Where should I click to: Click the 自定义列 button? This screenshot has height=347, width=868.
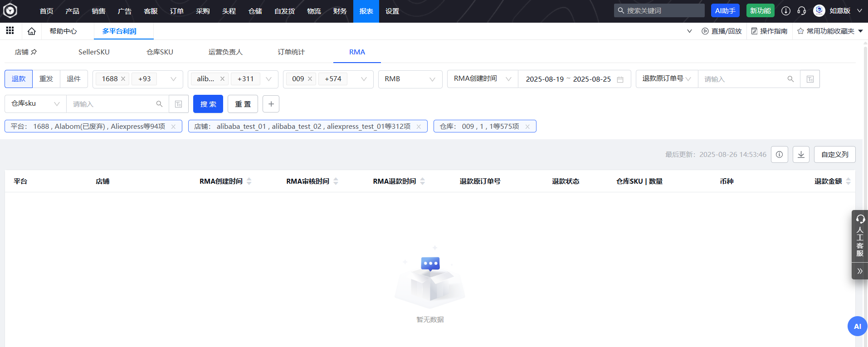[x=834, y=155]
